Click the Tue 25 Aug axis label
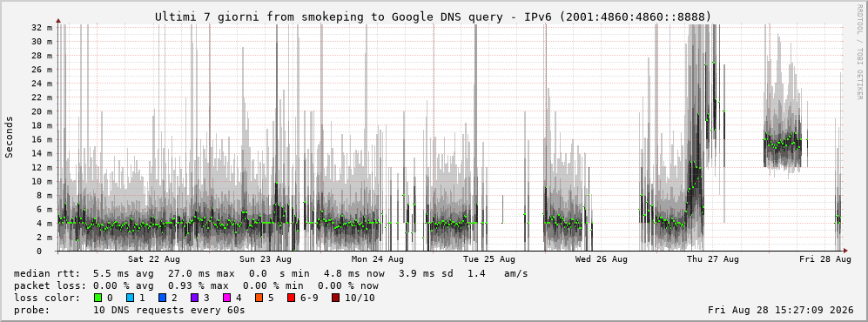 click(x=489, y=259)
